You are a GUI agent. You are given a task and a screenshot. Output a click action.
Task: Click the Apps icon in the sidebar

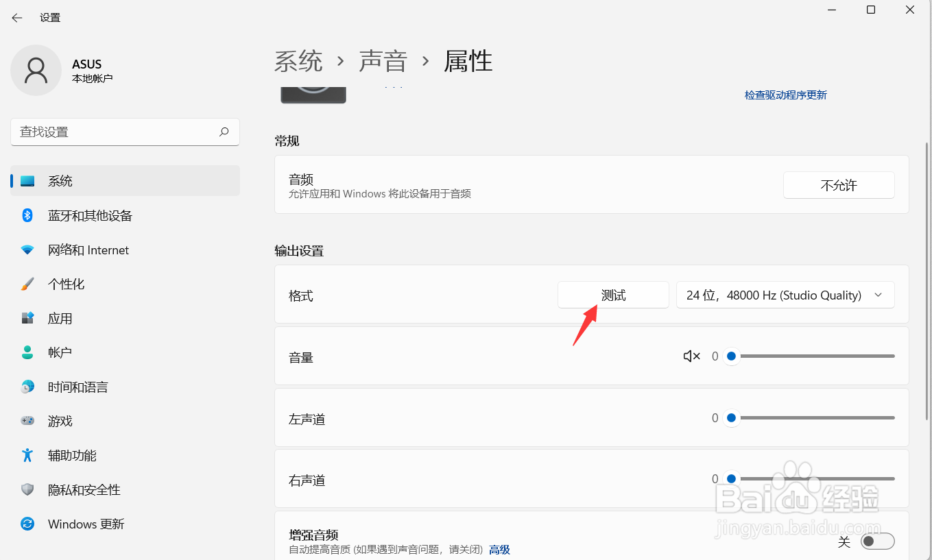tap(27, 318)
